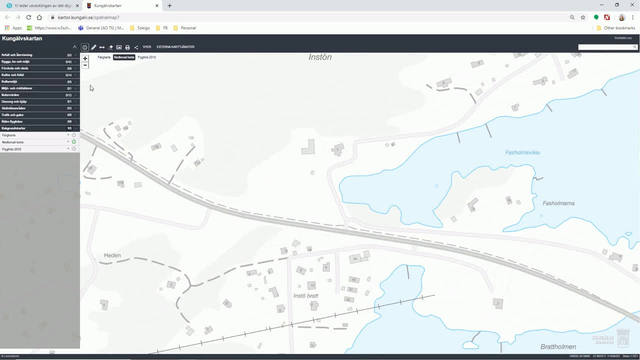Enable the Flygfoto 2019 layer radio button
This screenshot has width=640, height=360.
tap(74, 149)
